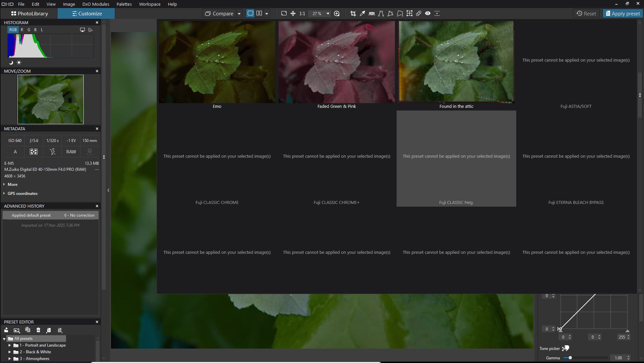Viewport: 644px width, 363px height.
Task: Activate the Horizon leveling tool
Action: tap(372, 13)
